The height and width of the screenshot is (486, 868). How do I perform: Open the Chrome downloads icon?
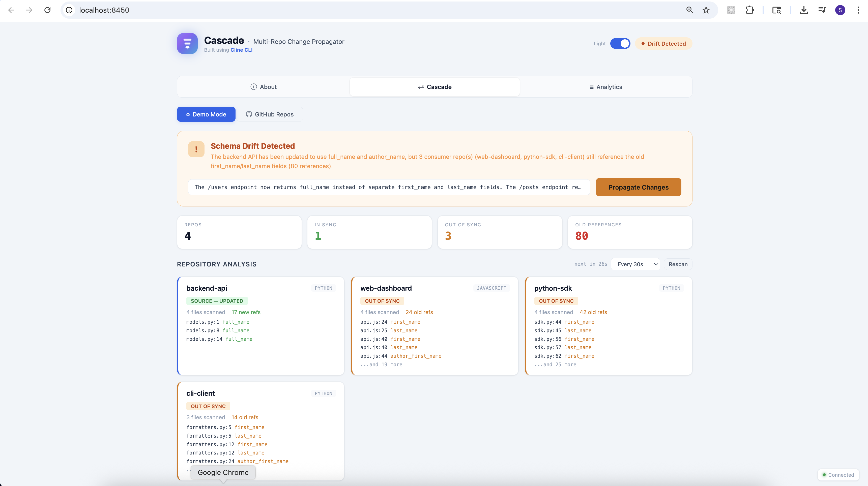(804, 10)
